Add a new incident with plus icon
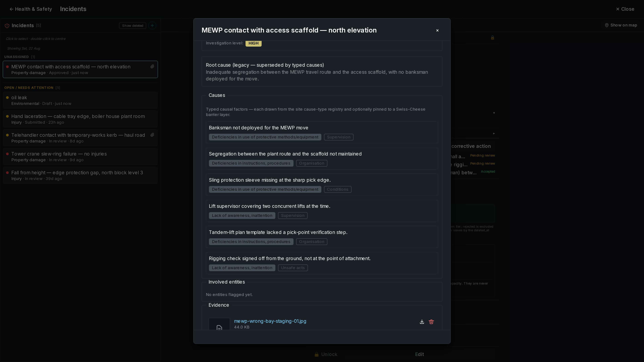The image size is (644, 362). [152, 25]
